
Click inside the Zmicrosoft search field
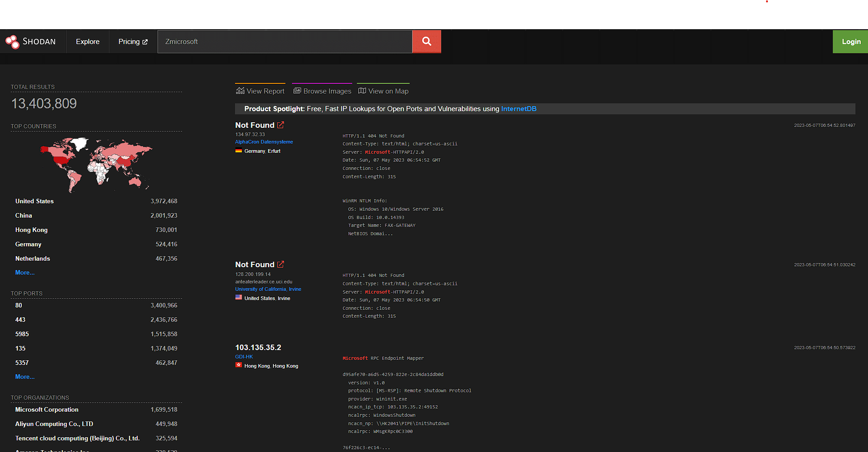(x=285, y=41)
